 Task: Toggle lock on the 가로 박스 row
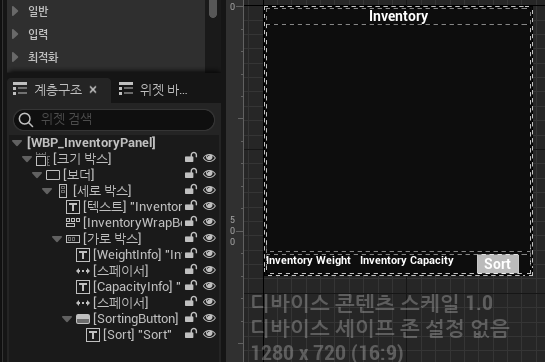tap(191, 238)
